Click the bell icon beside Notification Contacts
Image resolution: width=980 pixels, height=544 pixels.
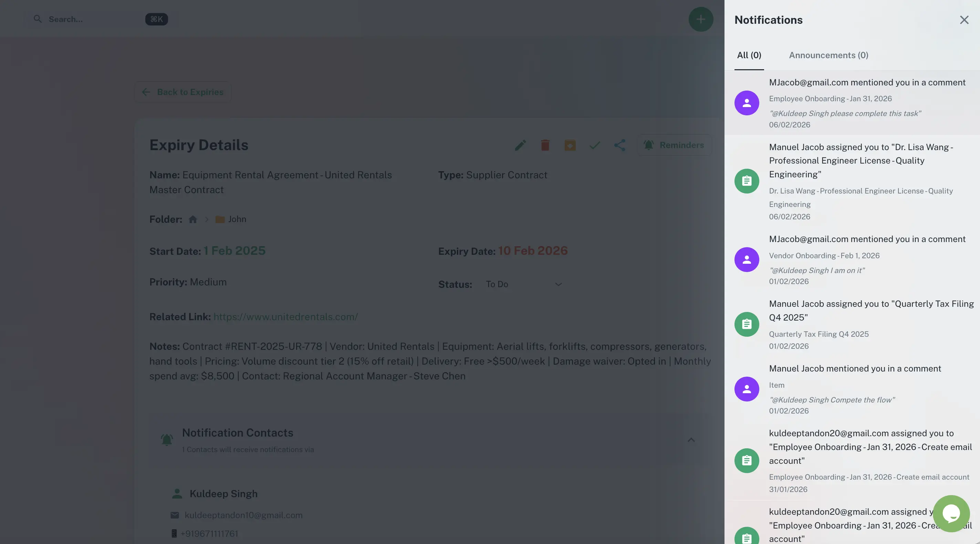click(x=166, y=440)
